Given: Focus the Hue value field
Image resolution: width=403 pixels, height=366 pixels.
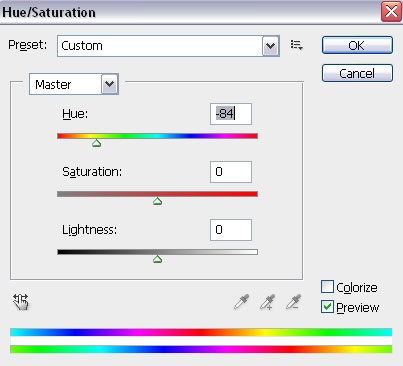Looking at the screenshot, I should (x=231, y=114).
